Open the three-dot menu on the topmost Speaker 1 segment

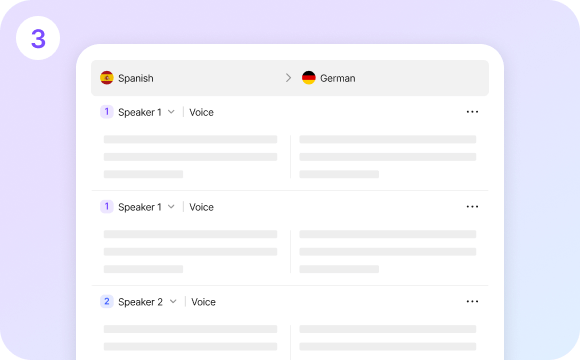(x=472, y=112)
